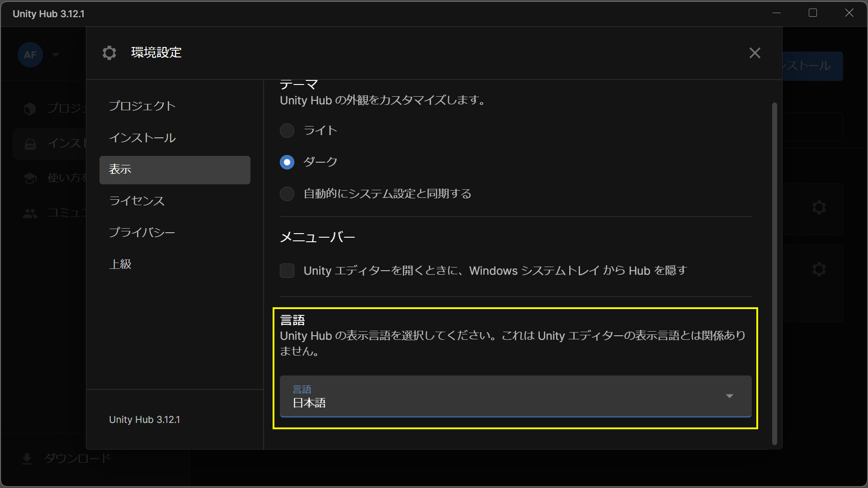Click the 言語 dropdown arrow
The image size is (868, 488).
[x=729, y=396]
